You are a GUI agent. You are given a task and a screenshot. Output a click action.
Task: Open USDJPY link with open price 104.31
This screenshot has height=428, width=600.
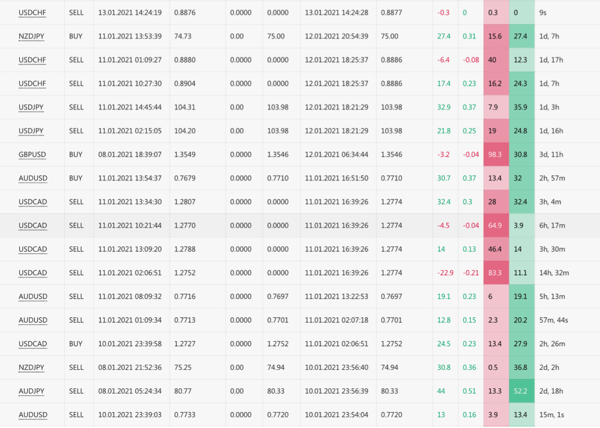(31, 107)
